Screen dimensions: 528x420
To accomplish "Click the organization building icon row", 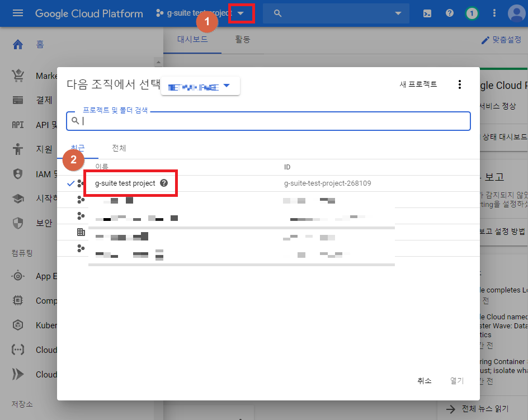I will click(81, 232).
